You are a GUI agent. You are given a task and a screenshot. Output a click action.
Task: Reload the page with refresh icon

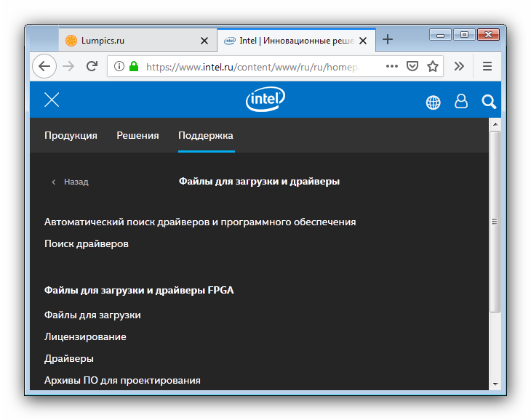tap(92, 66)
